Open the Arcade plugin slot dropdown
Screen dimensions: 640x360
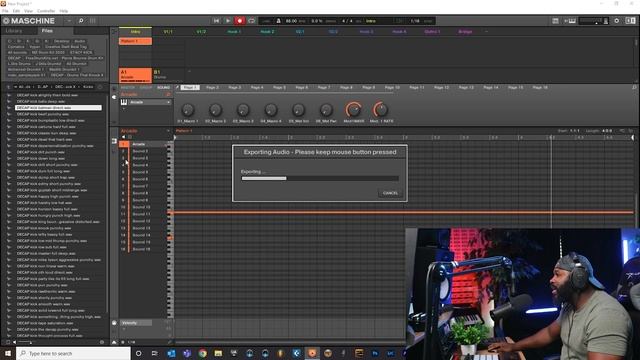(x=168, y=102)
